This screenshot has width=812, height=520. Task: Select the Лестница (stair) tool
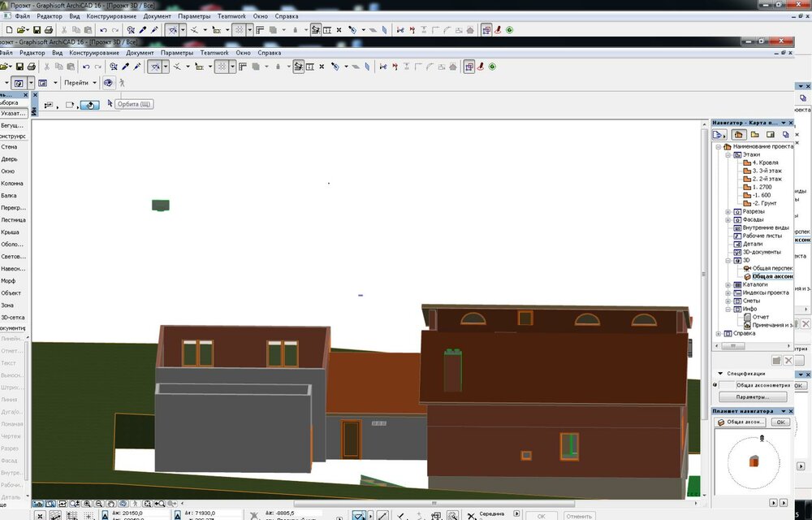pos(13,220)
